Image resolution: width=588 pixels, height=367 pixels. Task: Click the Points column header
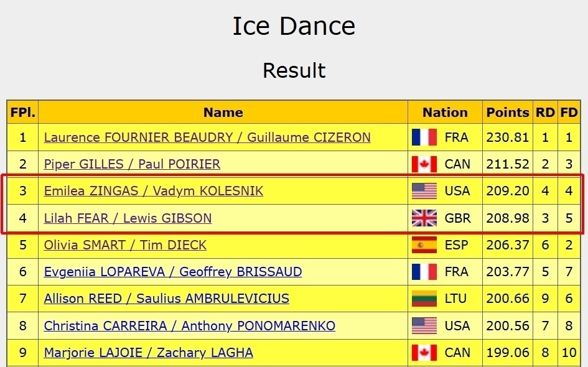pyautogui.click(x=507, y=113)
